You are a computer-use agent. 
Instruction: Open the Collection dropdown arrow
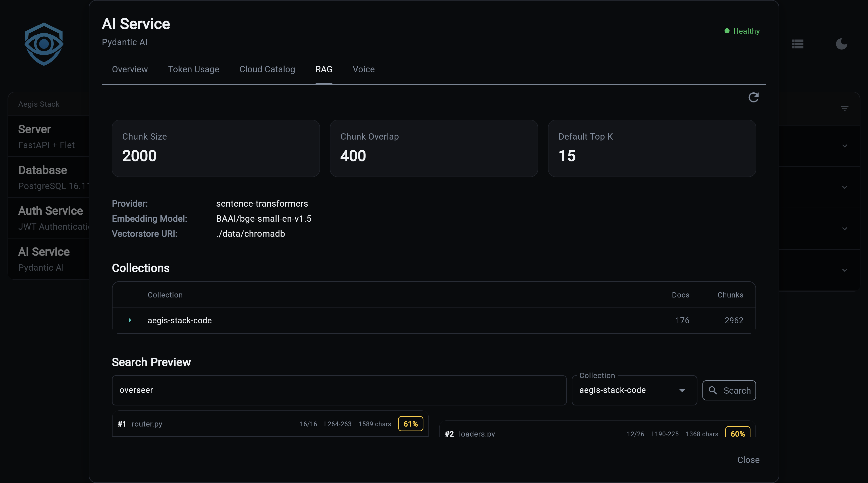tap(682, 390)
